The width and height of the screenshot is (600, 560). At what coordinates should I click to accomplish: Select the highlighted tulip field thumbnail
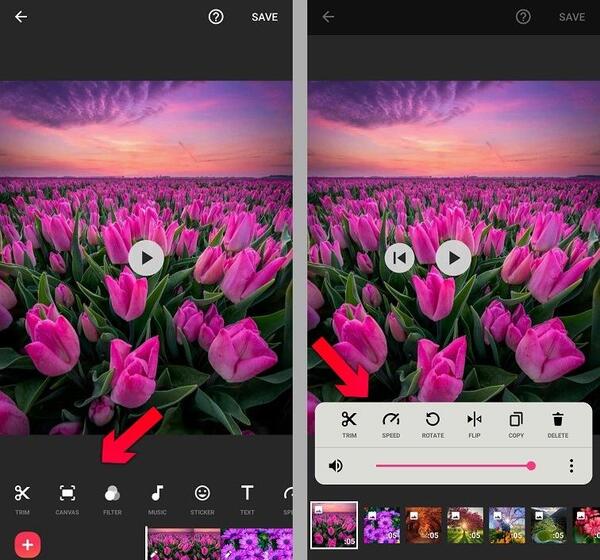point(334,525)
